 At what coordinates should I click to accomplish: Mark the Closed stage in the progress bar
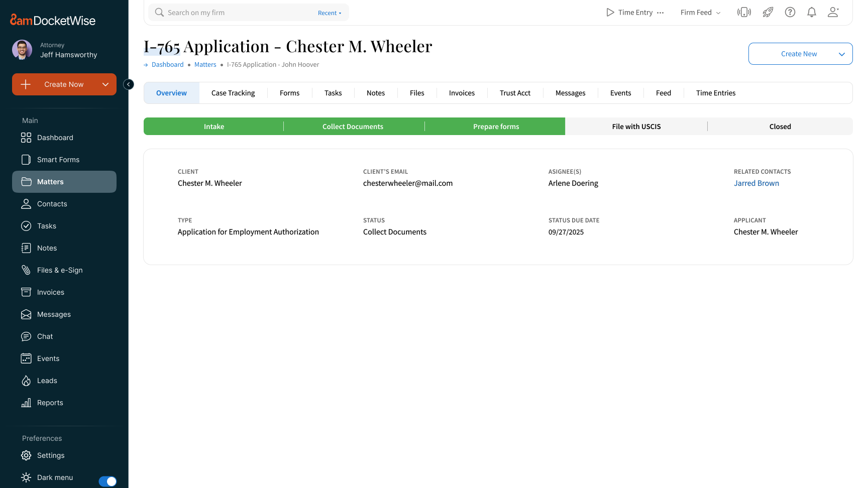coord(780,126)
